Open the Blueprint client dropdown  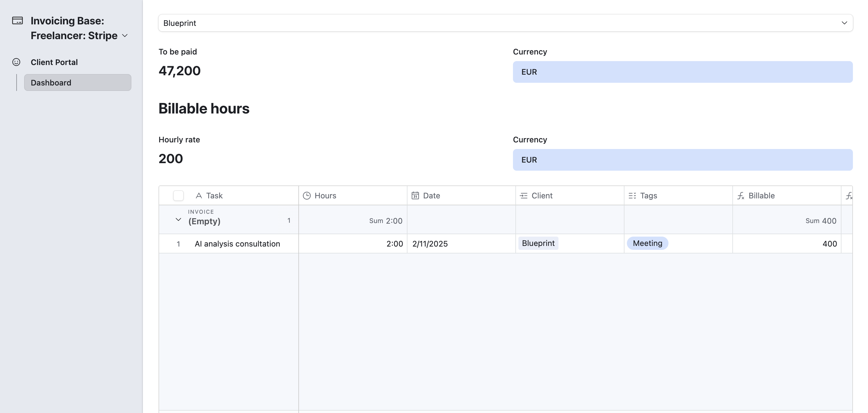click(x=505, y=23)
